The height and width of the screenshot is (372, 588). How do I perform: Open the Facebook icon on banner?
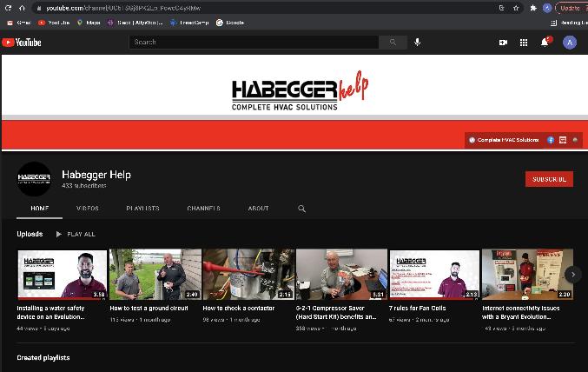click(551, 140)
